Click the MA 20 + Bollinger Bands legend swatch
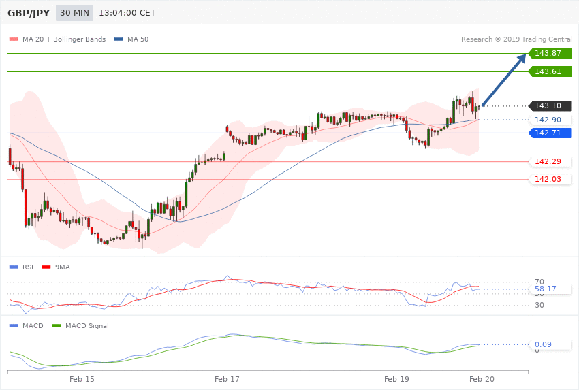This screenshot has height=392, width=579. point(14,39)
